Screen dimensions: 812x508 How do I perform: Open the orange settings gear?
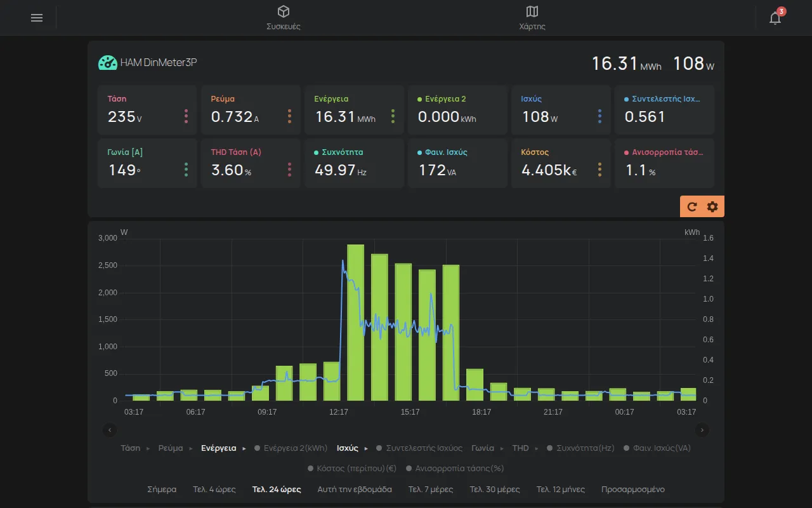click(x=712, y=206)
